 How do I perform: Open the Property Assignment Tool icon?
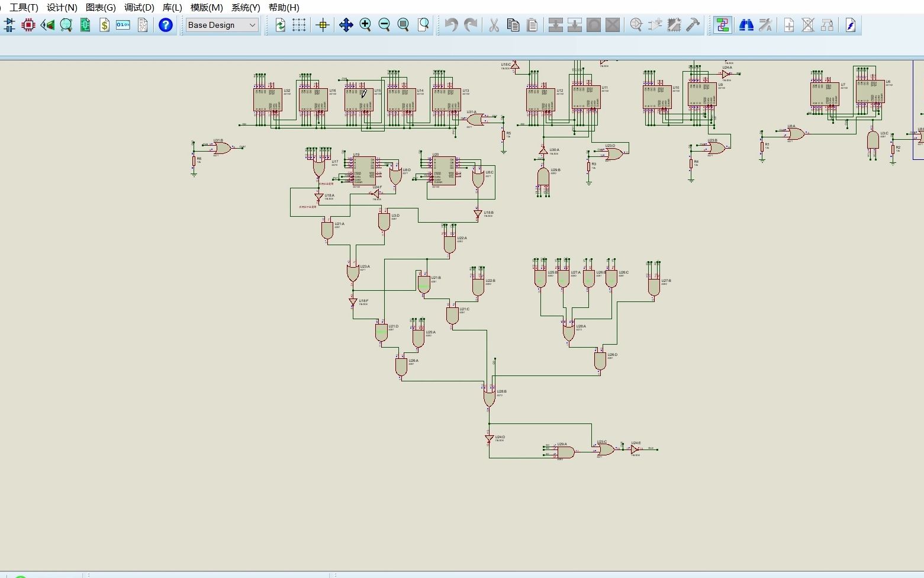[765, 25]
